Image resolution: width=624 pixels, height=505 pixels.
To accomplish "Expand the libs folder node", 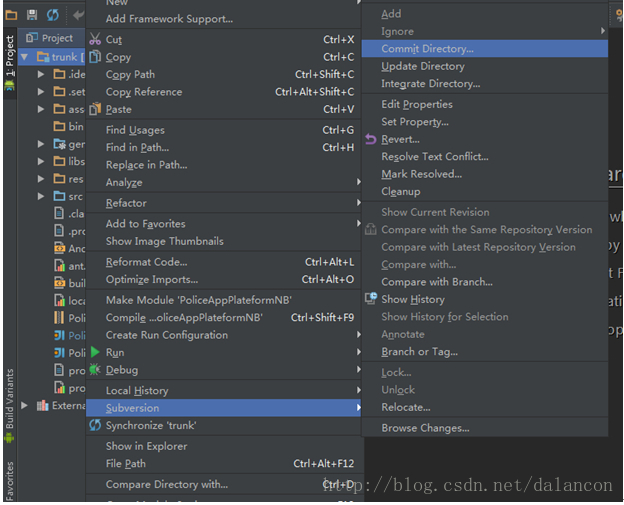I will [x=41, y=161].
